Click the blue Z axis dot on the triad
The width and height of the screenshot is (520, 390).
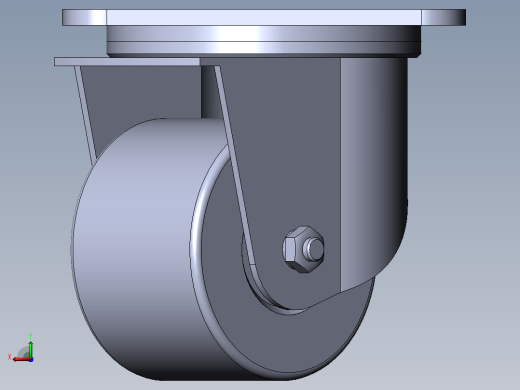(31, 360)
